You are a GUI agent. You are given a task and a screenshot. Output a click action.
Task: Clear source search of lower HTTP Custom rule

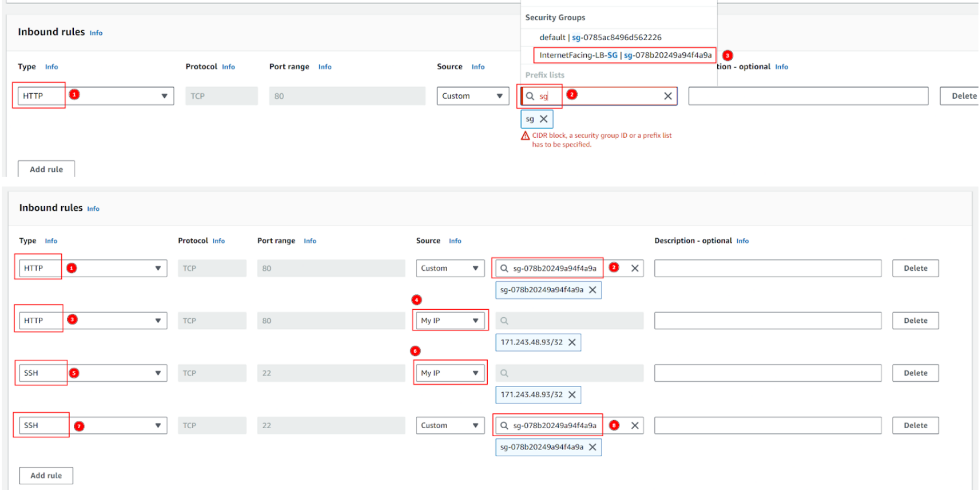click(635, 268)
